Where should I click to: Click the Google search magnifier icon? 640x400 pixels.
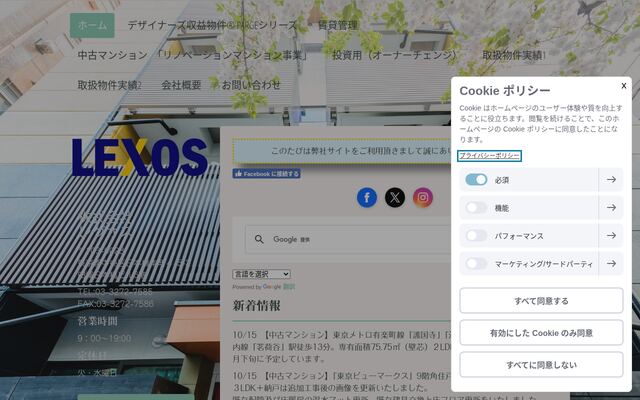[x=259, y=239]
